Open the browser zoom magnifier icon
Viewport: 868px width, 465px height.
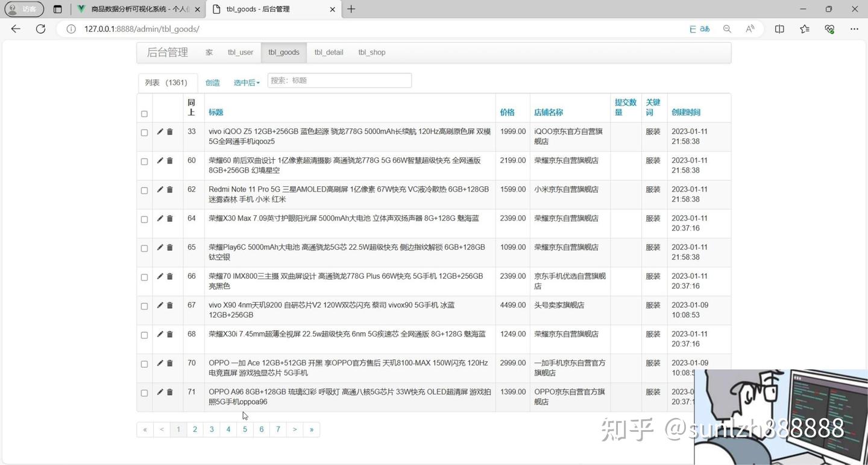coord(727,29)
